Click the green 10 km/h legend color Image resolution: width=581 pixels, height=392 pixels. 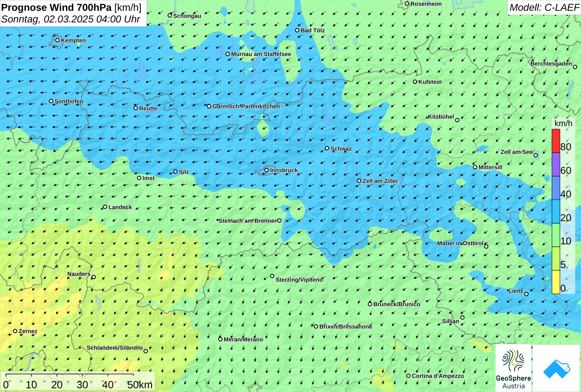pyautogui.click(x=556, y=235)
